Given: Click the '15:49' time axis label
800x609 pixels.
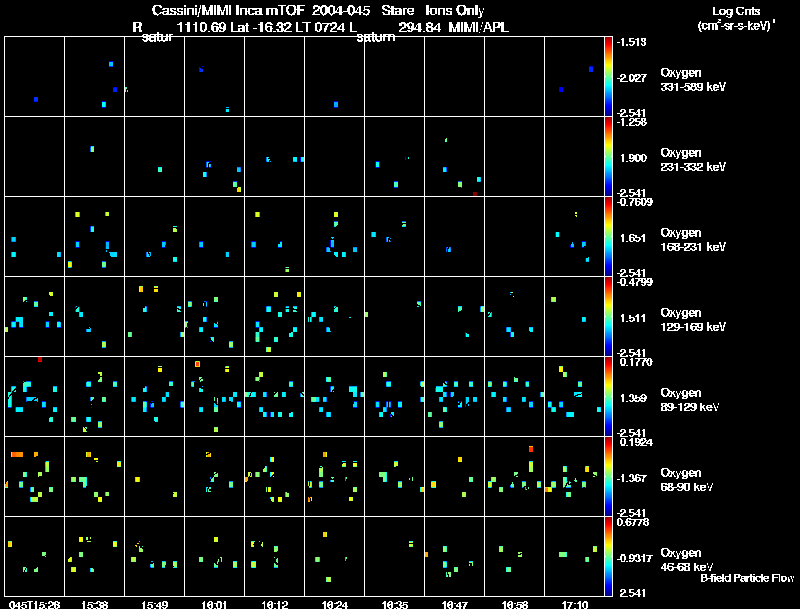Looking at the screenshot, I should coord(155,604).
